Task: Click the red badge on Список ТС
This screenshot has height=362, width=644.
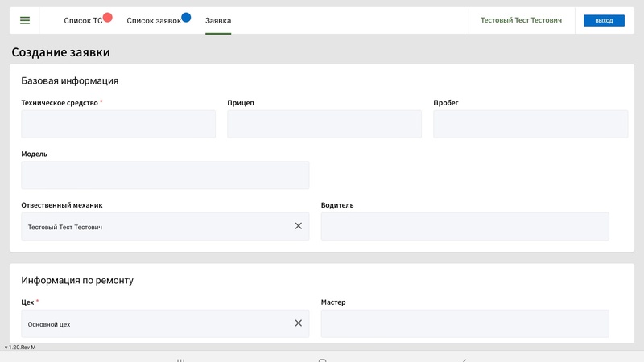Action: point(108,17)
